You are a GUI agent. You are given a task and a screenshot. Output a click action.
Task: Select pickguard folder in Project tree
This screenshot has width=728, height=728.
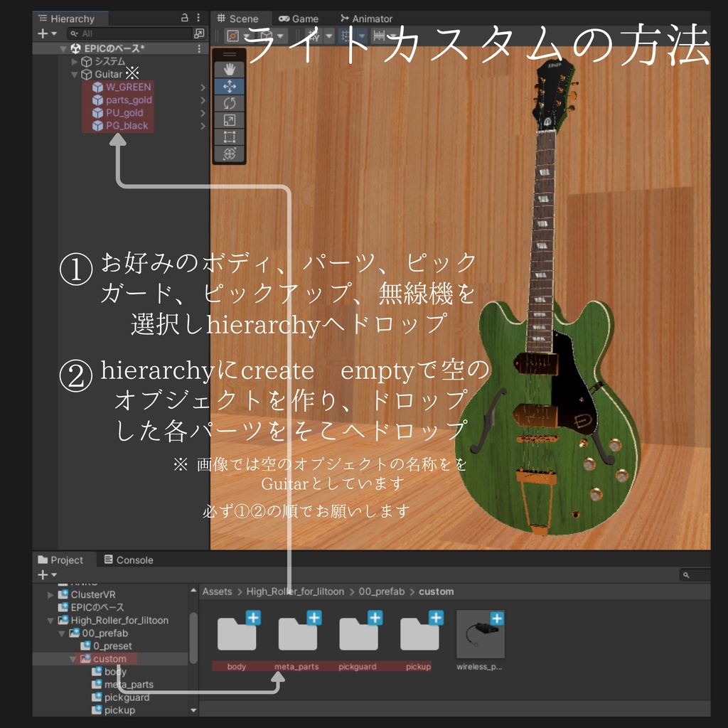(x=121, y=697)
